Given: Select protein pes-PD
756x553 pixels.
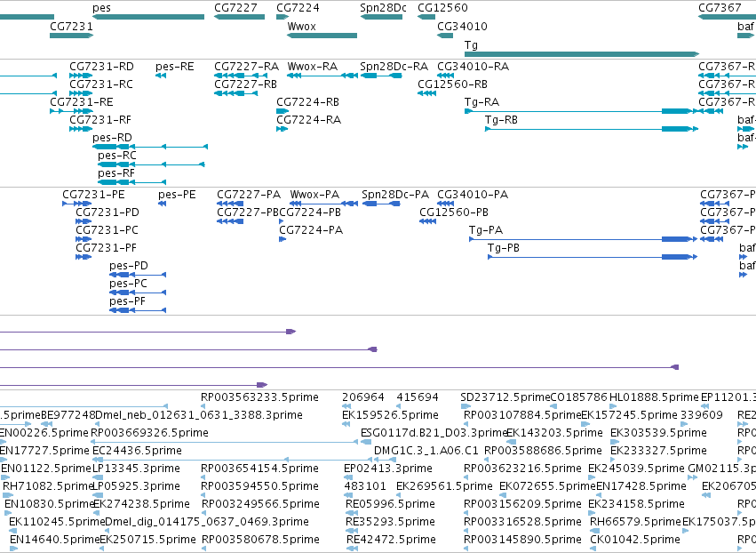Looking at the screenshot, I should 129,267.
